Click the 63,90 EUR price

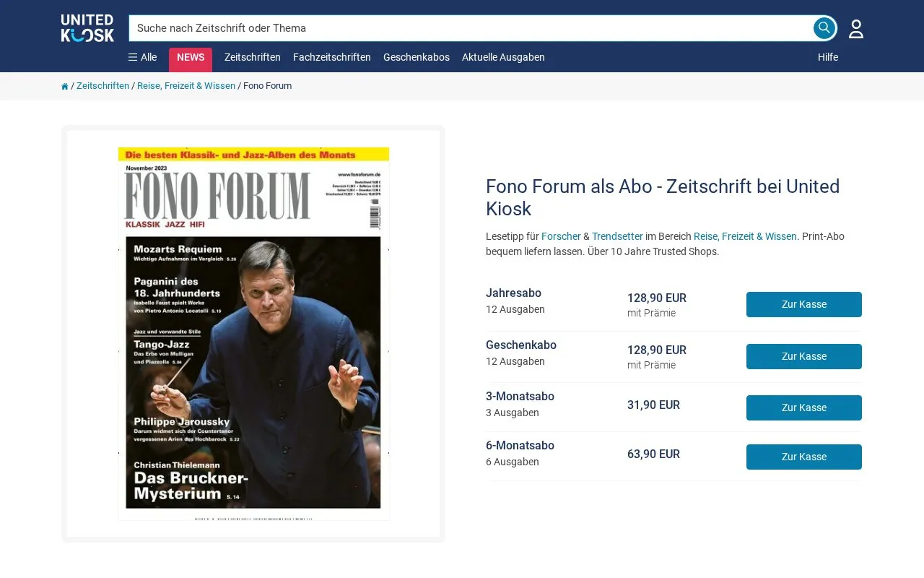653,454
